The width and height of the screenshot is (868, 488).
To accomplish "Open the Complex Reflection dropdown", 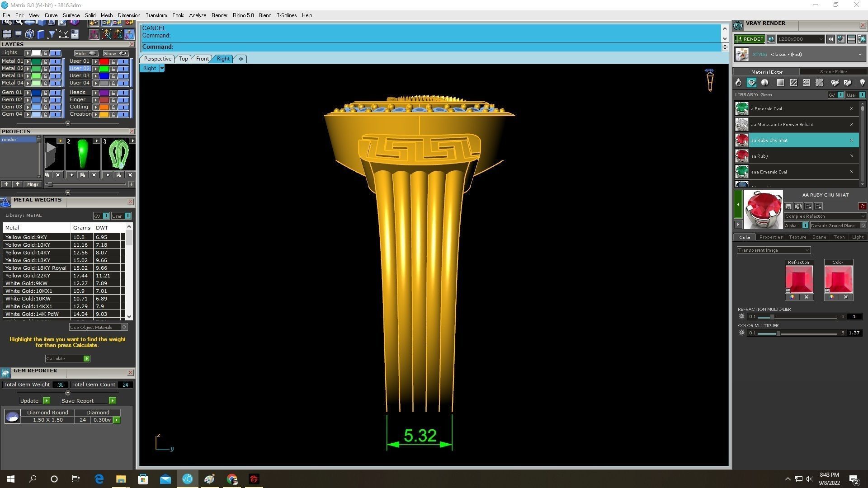I will tap(825, 216).
